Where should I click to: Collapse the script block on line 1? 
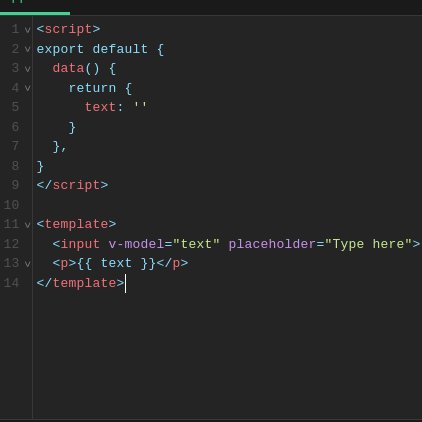click(x=27, y=30)
